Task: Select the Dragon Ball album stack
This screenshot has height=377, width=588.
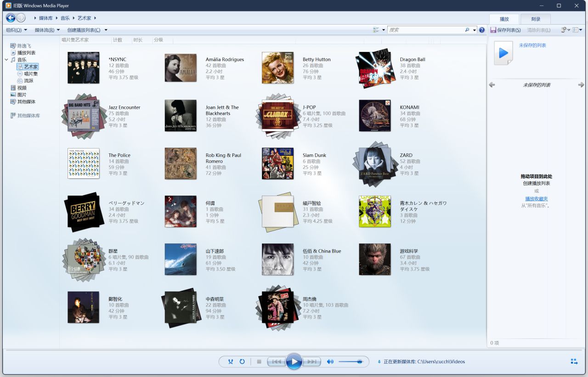Action: click(x=375, y=68)
